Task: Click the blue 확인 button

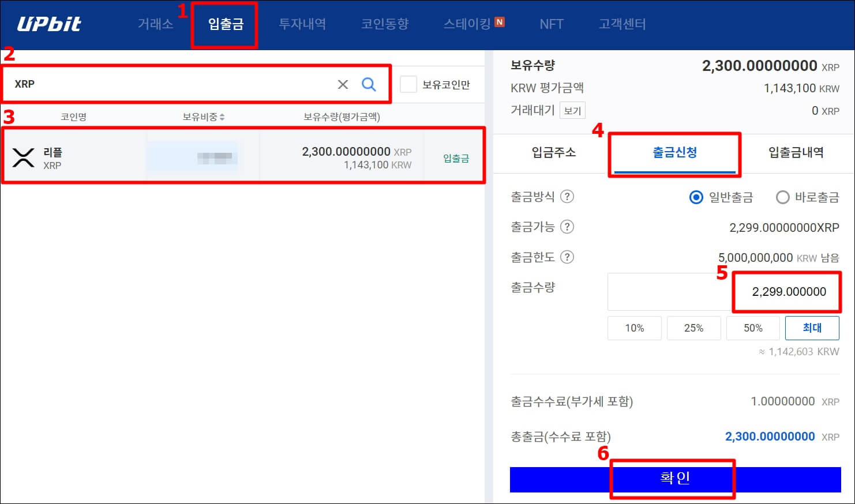Action: (x=673, y=478)
